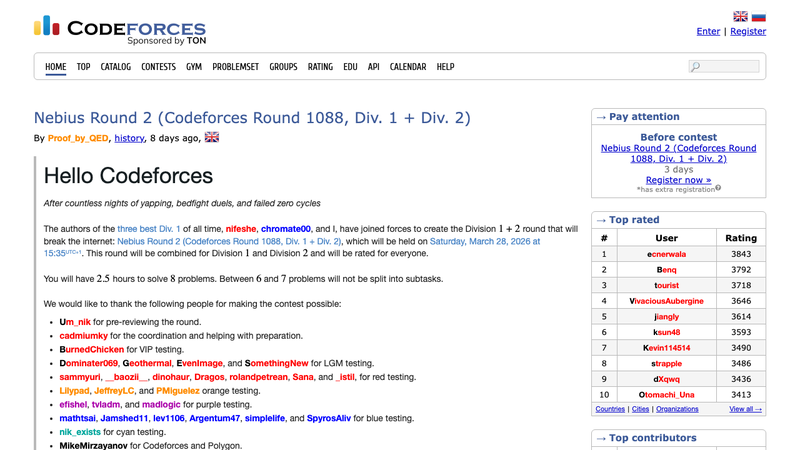Open the CONTESTS menu item
The width and height of the screenshot is (800, 450).
click(x=158, y=67)
